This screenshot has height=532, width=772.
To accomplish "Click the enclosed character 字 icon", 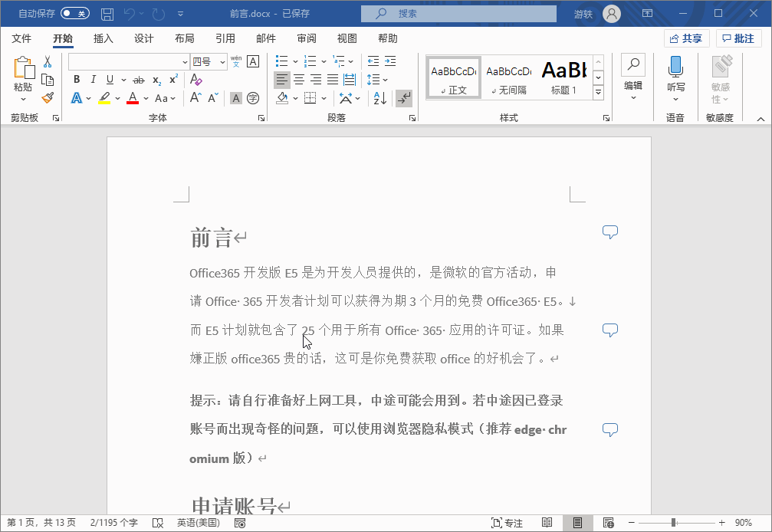I will pyautogui.click(x=253, y=98).
